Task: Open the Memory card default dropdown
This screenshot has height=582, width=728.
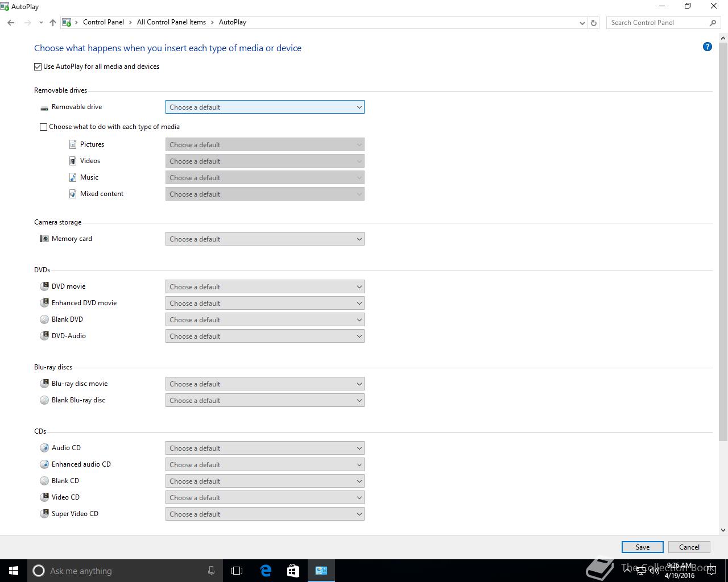Action: click(265, 239)
